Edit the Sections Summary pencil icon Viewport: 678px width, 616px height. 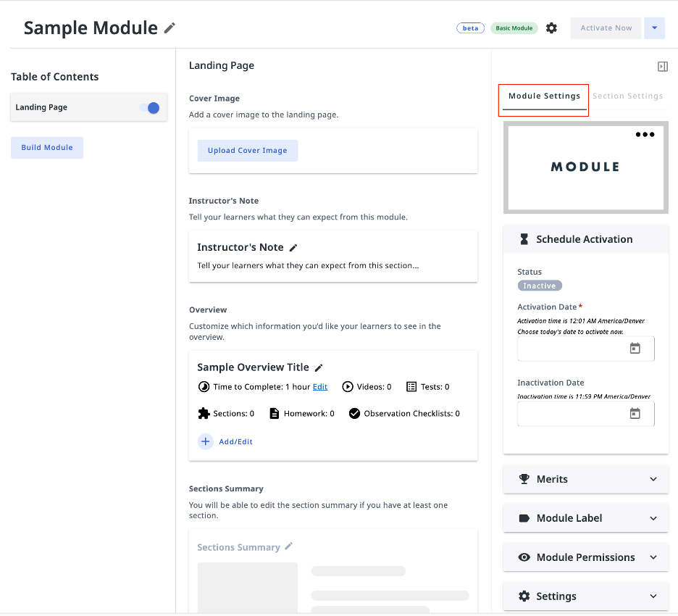tap(288, 546)
